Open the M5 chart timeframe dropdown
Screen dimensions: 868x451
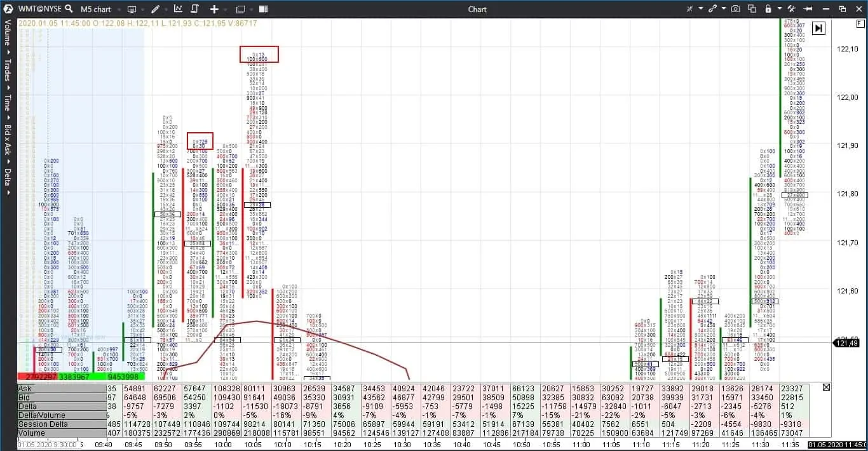click(96, 9)
